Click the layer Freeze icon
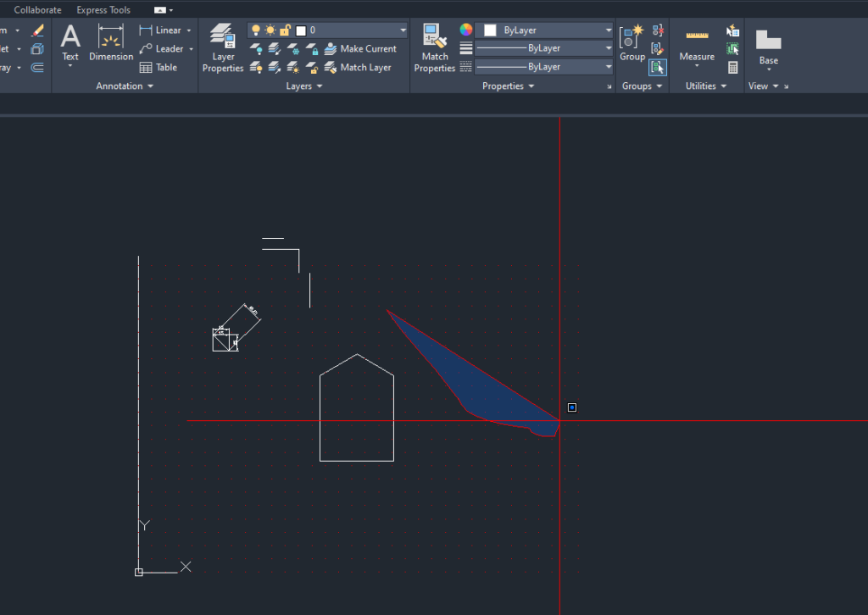 coord(292,49)
